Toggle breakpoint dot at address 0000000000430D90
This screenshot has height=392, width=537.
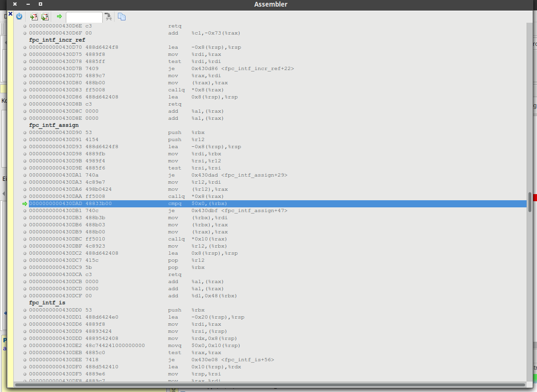coord(25,133)
